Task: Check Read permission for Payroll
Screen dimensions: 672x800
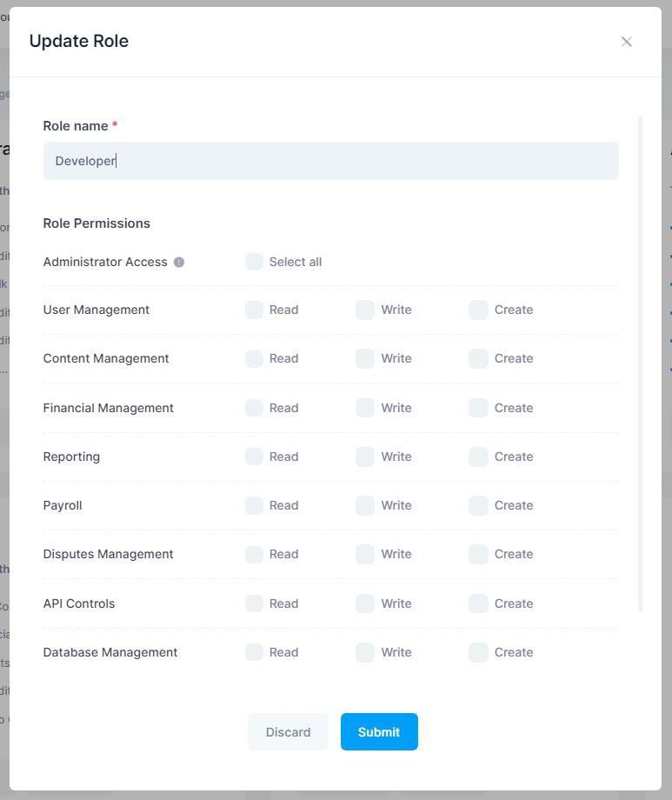Action: [x=254, y=505]
